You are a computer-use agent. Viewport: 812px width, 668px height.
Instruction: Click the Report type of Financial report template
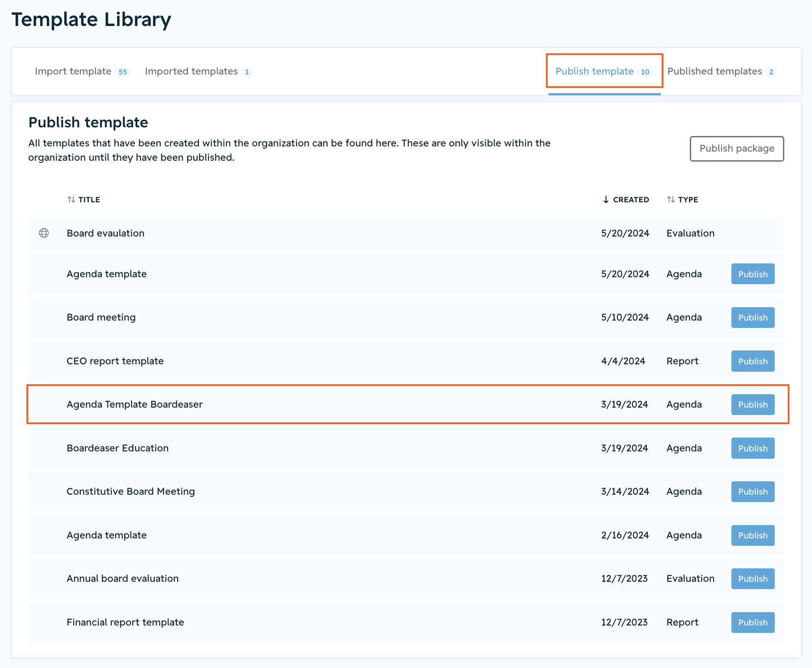[x=682, y=622]
